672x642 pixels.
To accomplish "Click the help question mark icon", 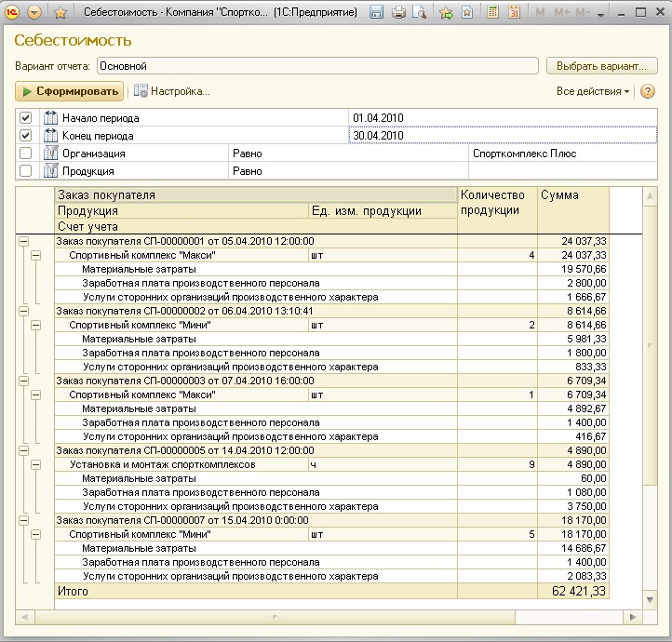I will pyautogui.click(x=648, y=91).
